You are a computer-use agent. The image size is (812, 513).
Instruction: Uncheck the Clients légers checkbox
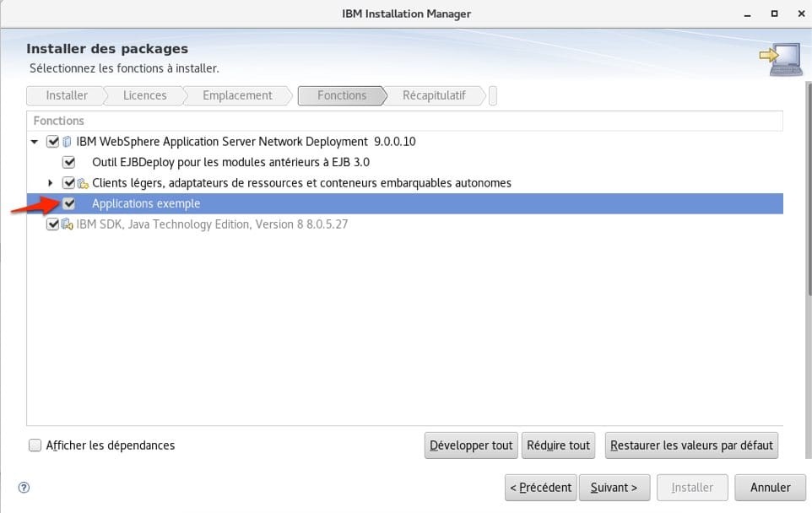(x=69, y=182)
